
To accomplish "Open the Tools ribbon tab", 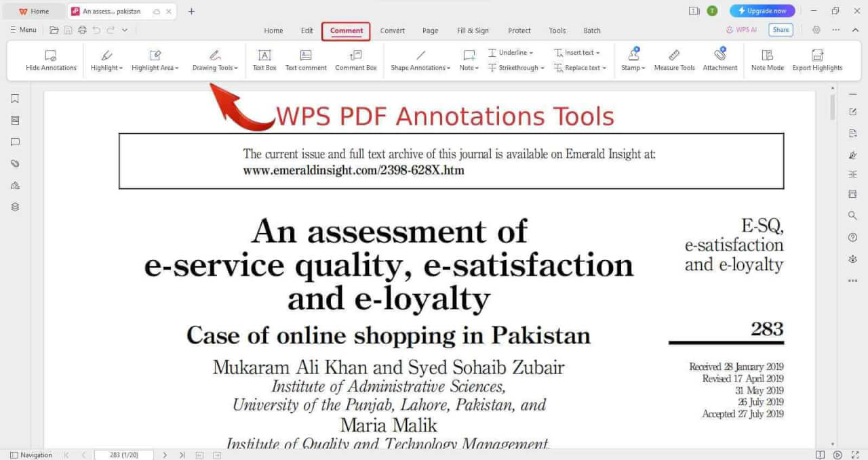I will point(557,30).
